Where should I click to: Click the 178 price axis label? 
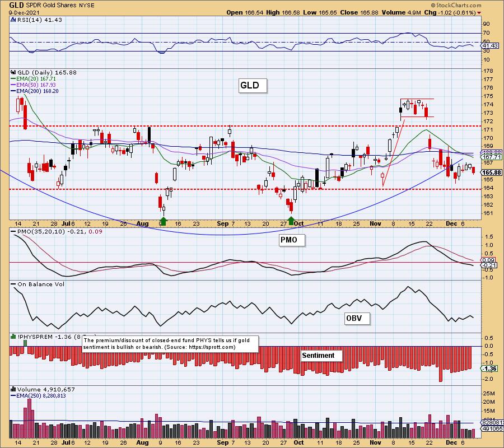click(488, 71)
